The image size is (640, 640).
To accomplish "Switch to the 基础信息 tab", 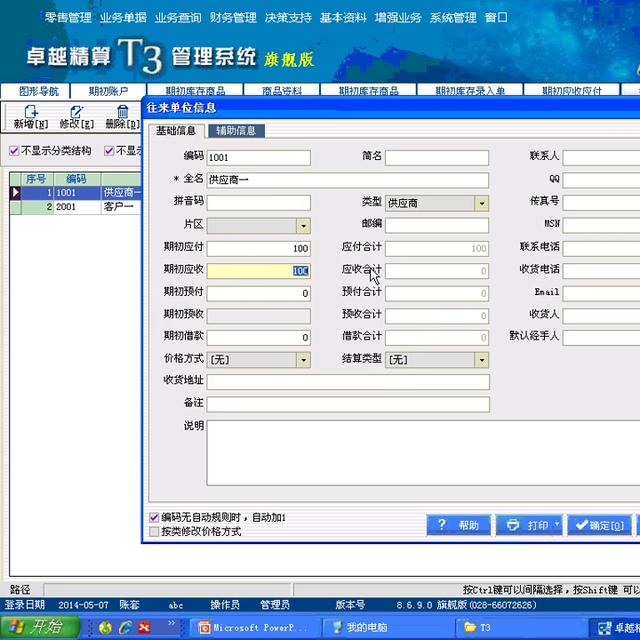I will pos(176,131).
